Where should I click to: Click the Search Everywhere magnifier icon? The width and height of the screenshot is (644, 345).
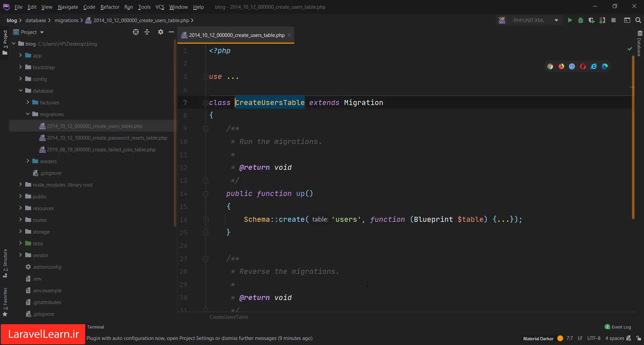coord(638,20)
